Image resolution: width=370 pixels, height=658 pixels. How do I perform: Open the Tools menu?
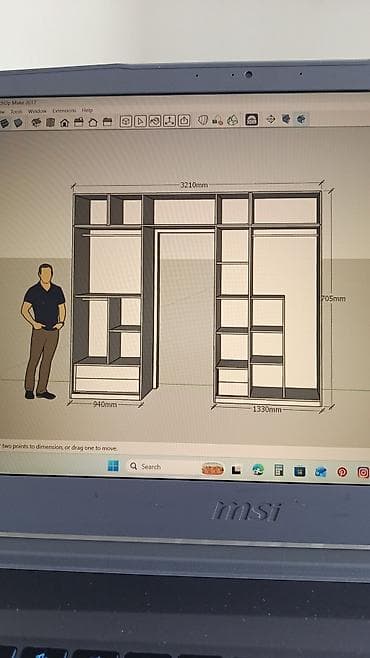[x=17, y=112]
